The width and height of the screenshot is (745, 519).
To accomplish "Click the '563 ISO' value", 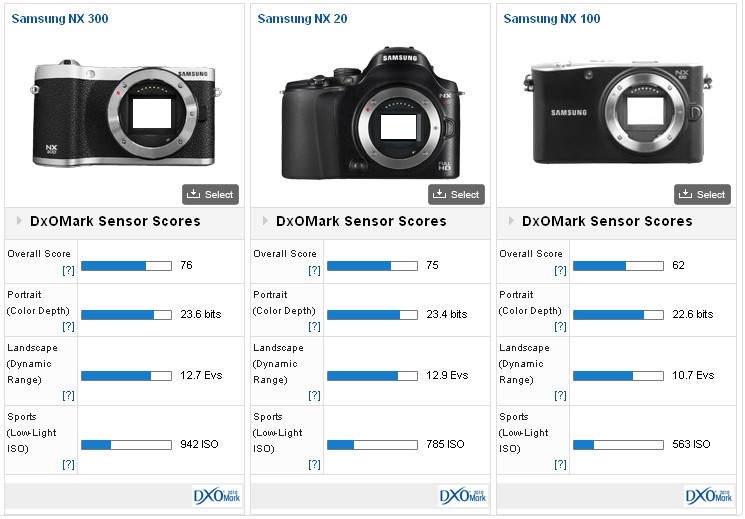I will click(x=691, y=444).
